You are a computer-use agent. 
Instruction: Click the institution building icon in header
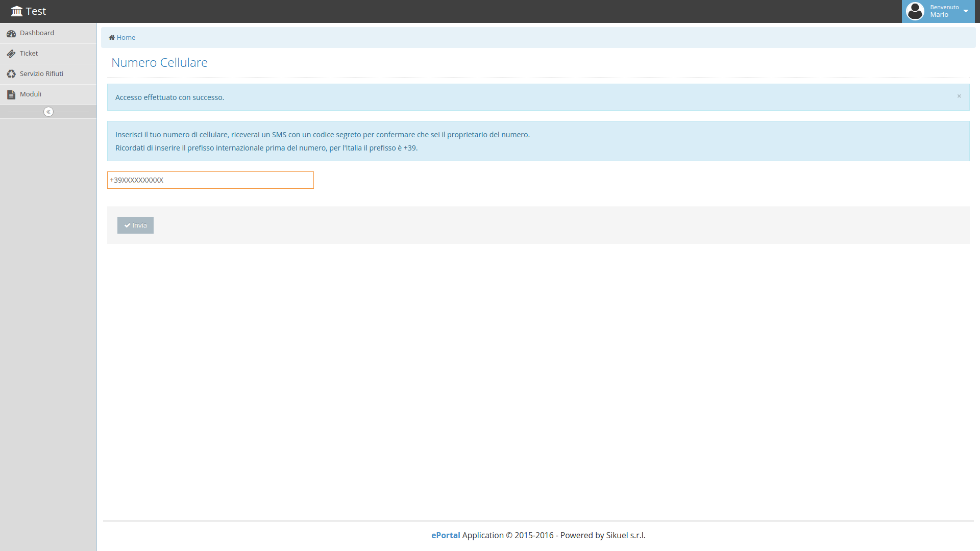(x=17, y=11)
